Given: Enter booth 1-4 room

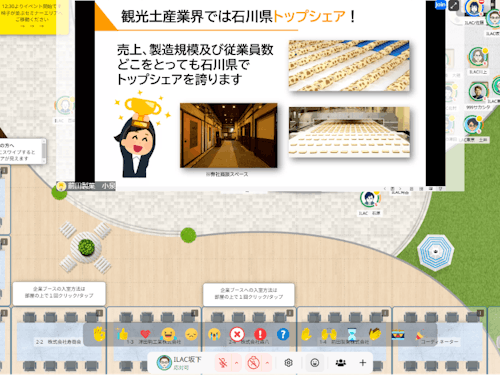Looking at the screenshot, I should [345, 342].
